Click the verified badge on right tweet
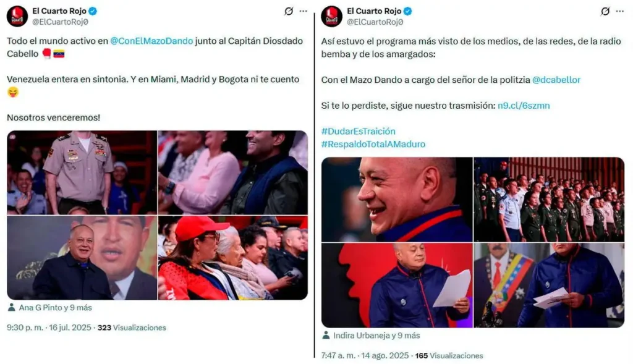This screenshot has height=364, width=633. pyautogui.click(x=408, y=11)
